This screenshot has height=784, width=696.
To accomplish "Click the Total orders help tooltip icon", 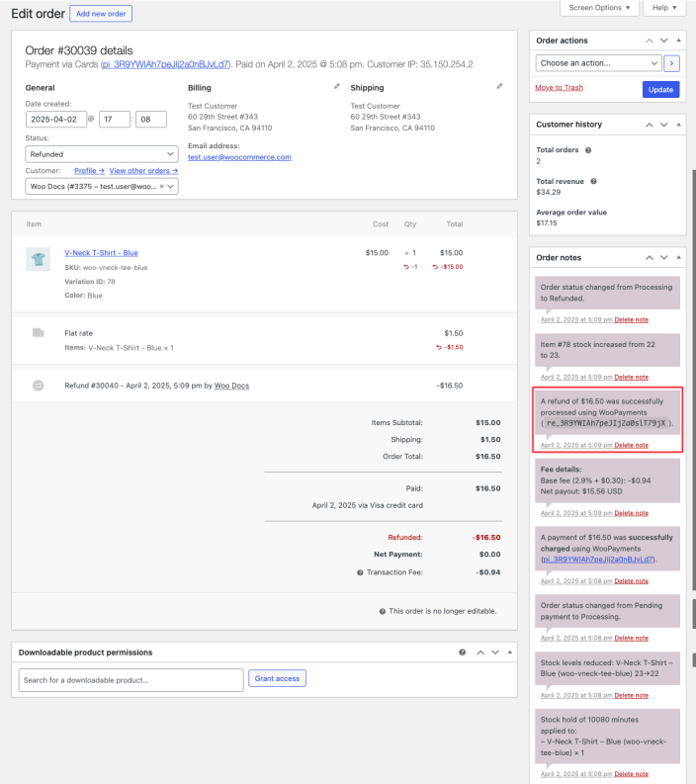I will [588, 150].
